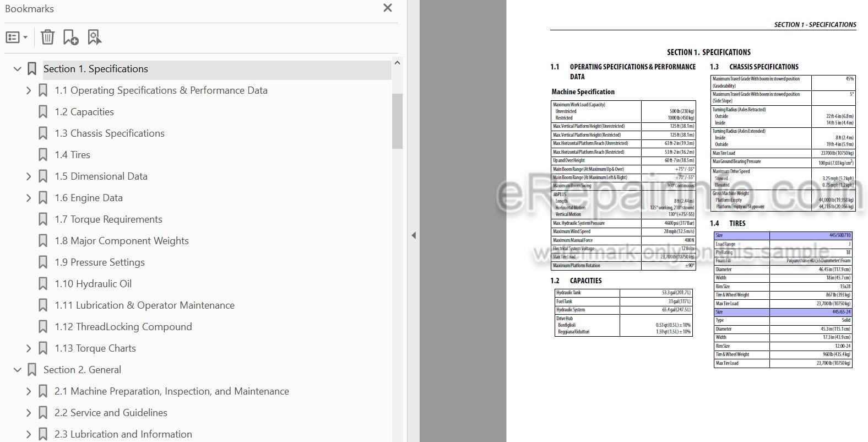Click the '1.2 CAPACITIES' heading on page

coord(576,281)
